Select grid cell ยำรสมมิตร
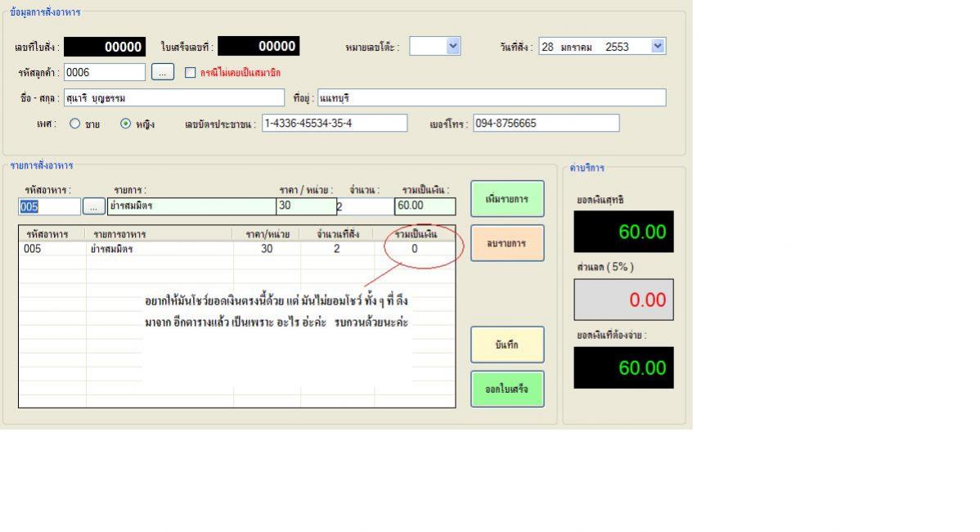 (x=112, y=249)
